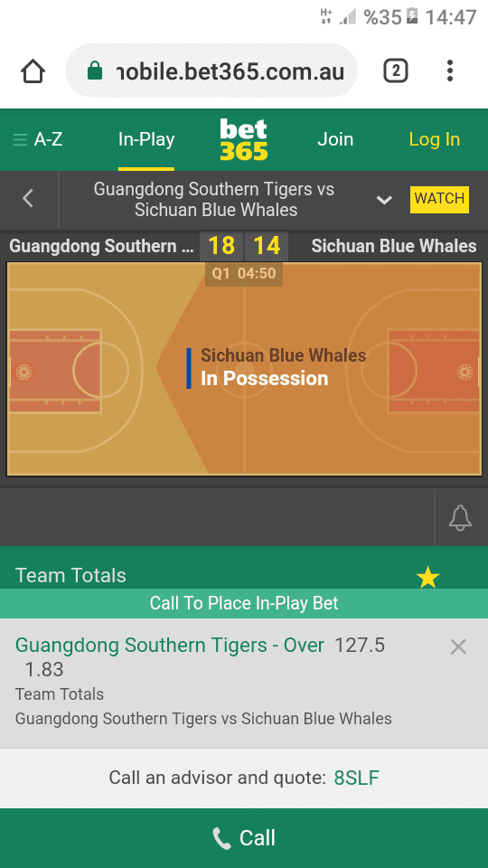Tap the basketball court match graphic

244,369
